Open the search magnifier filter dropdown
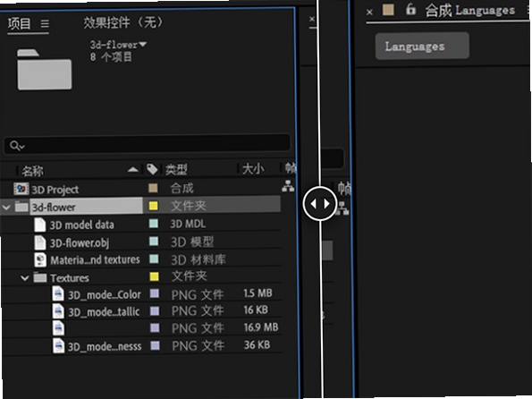This screenshot has height=399, width=532. 17,146
